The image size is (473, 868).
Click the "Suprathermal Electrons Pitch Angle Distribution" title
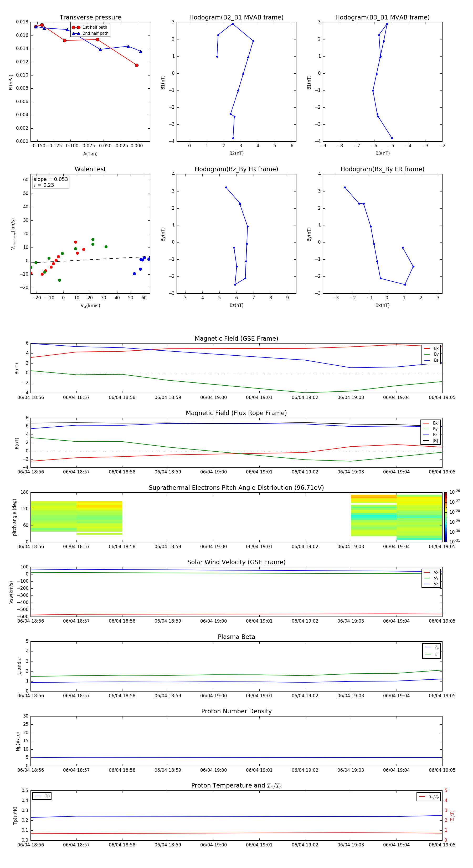point(236,488)
